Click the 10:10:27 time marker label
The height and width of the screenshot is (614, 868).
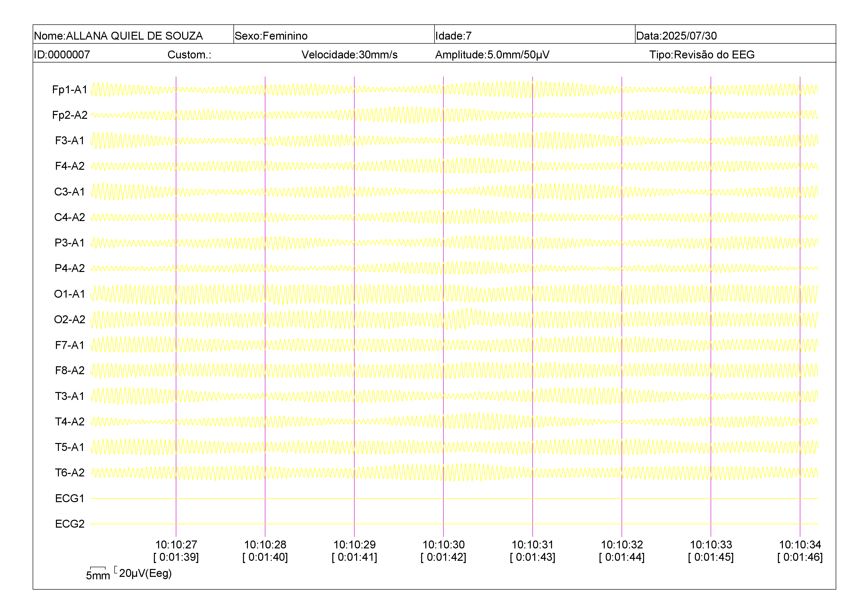tap(176, 545)
